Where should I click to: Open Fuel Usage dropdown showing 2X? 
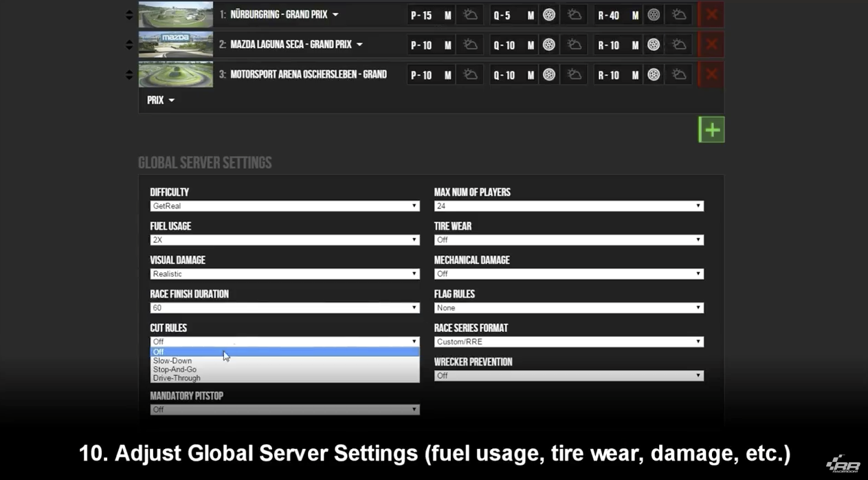(x=285, y=240)
